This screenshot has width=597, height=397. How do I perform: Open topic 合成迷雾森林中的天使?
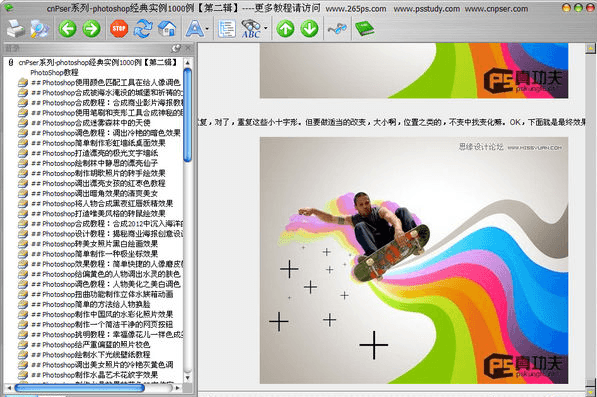click(x=91, y=123)
